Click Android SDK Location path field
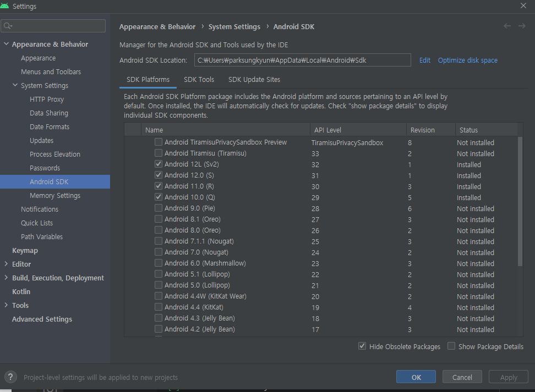 302,60
